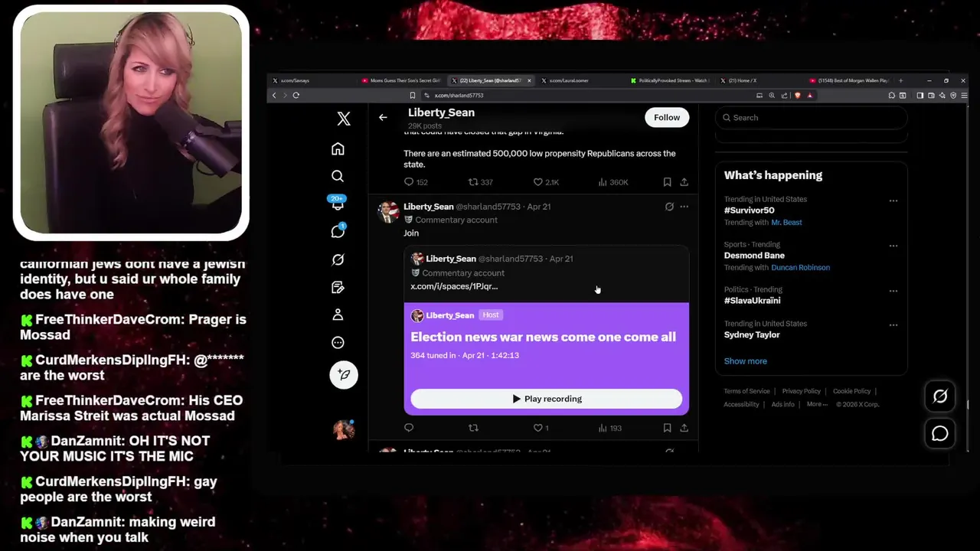Open Profile person icon in sidebar
Viewport: 980px width, 551px height.
tap(338, 315)
